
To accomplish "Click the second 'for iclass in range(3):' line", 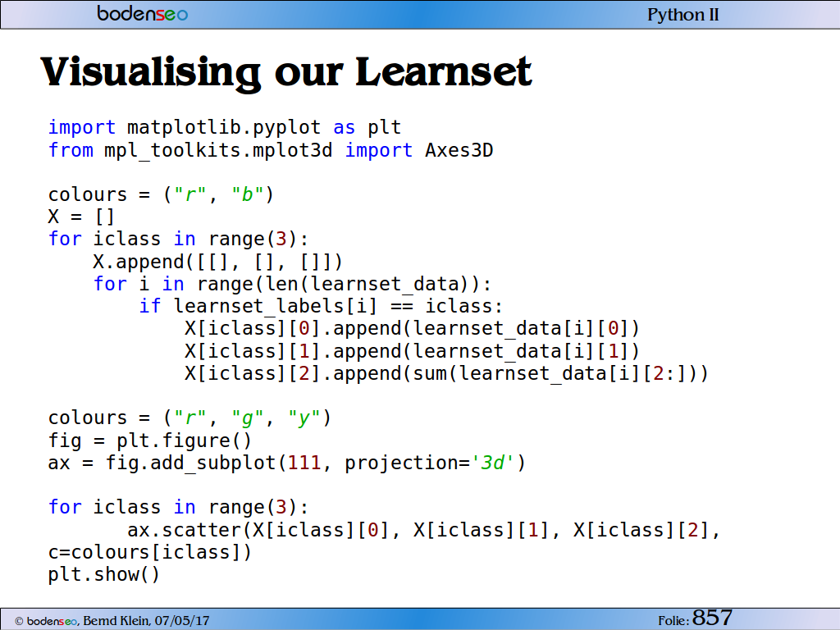I will 178,507.
